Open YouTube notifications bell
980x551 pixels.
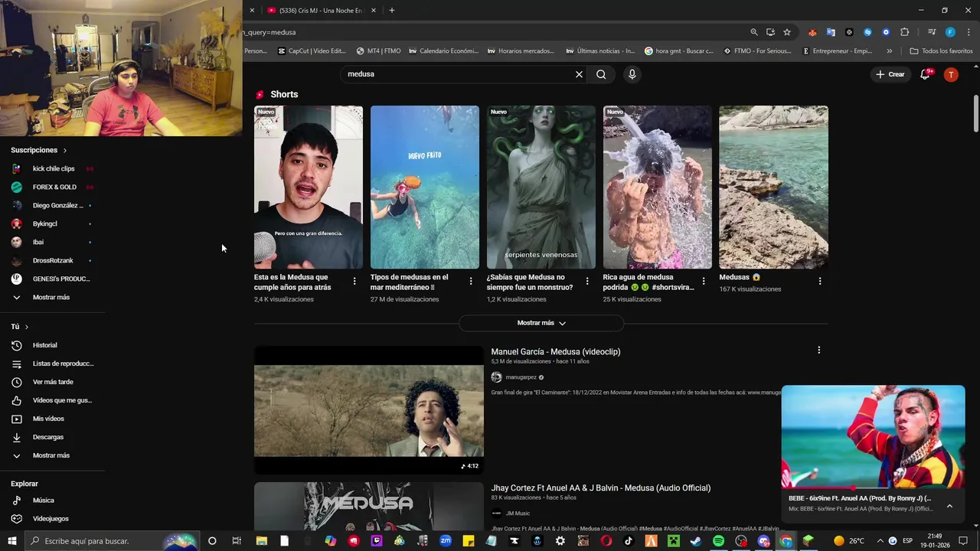925,74
